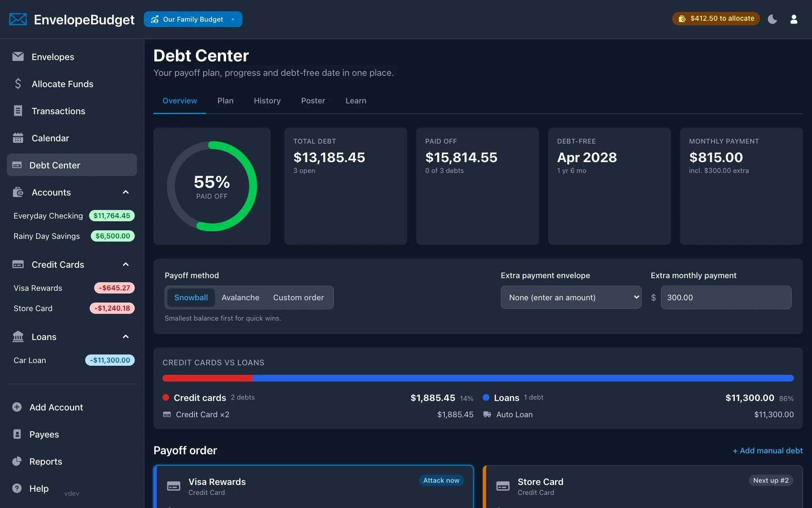Image resolution: width=812 pixels, height=508 pixels.
Task: Open the Poster tab
Action: (313, 101)
